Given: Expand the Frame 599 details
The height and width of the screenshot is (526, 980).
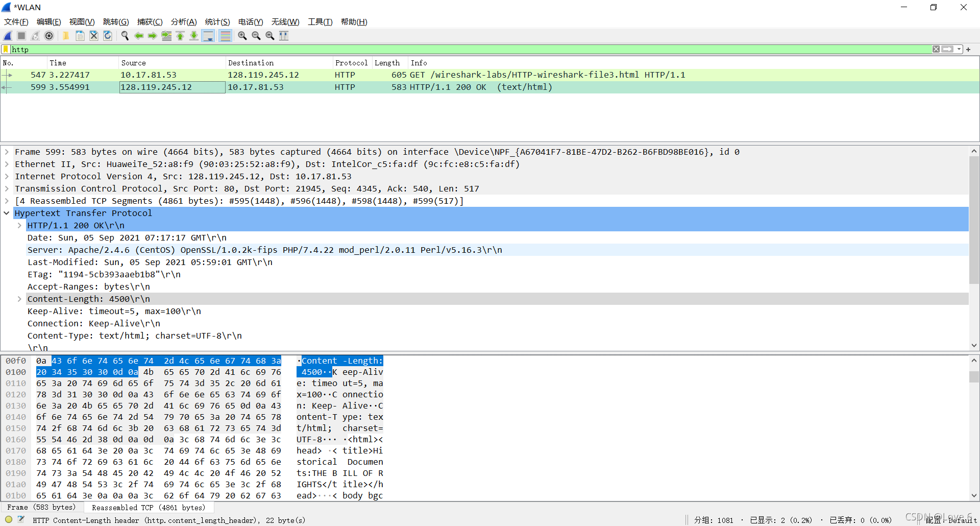Looking at the screenshot, I should [x=7, y=152].
